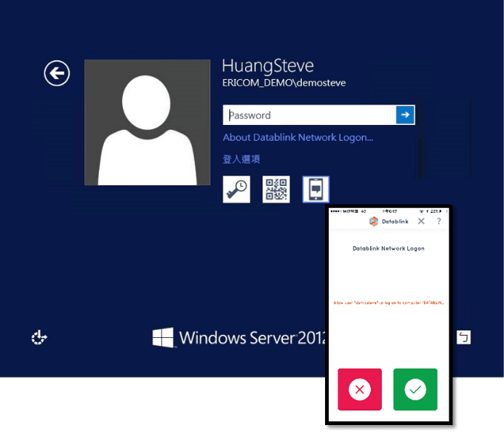Tap the green approve checkmark on phone
Viewport: 504px width, 433px height.
[x=415, y=389]
